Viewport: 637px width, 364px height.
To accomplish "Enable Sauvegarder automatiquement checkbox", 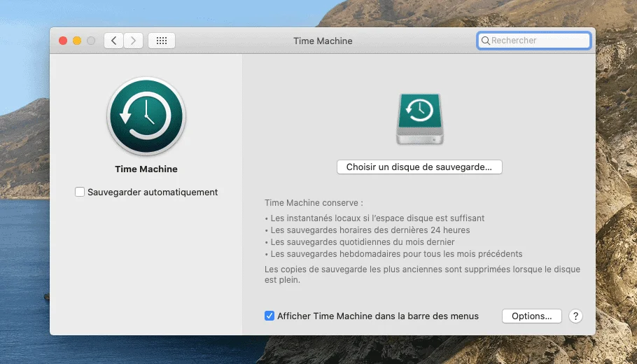I will (80, 192).
